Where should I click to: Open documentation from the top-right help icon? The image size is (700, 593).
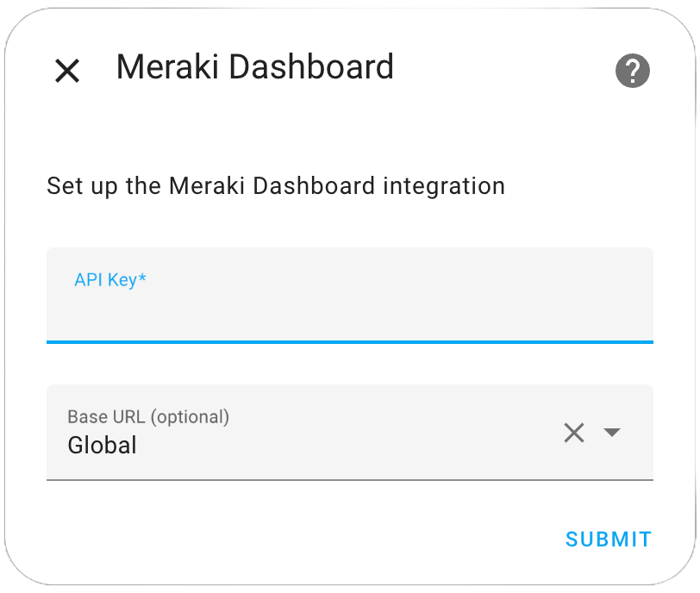pyautogui.click(x=632, y=71)
